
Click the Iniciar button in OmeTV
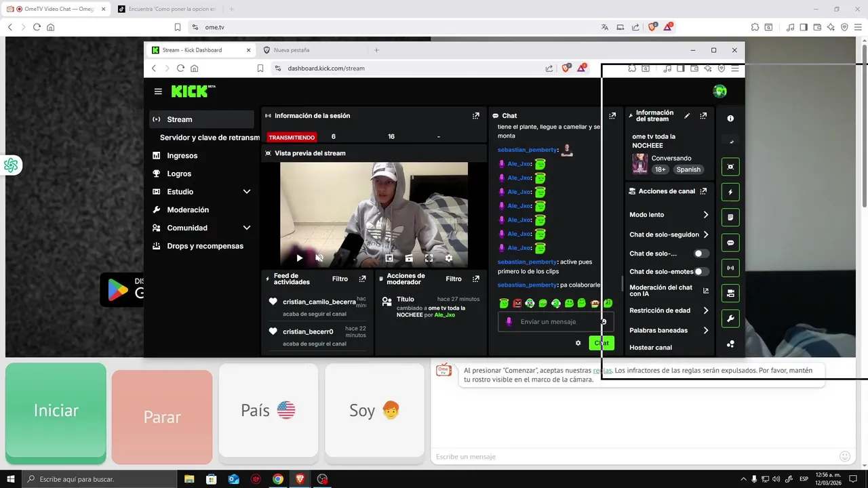click(x=56, y=411)
